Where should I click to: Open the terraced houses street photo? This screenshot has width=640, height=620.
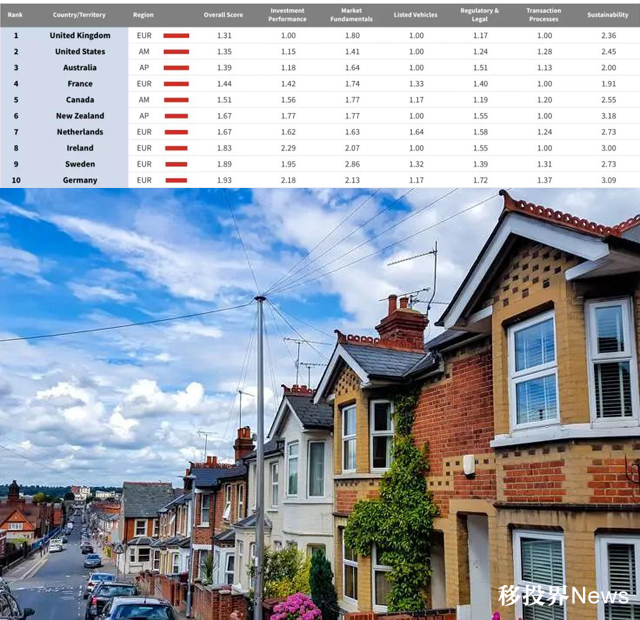tap(320, 404)
